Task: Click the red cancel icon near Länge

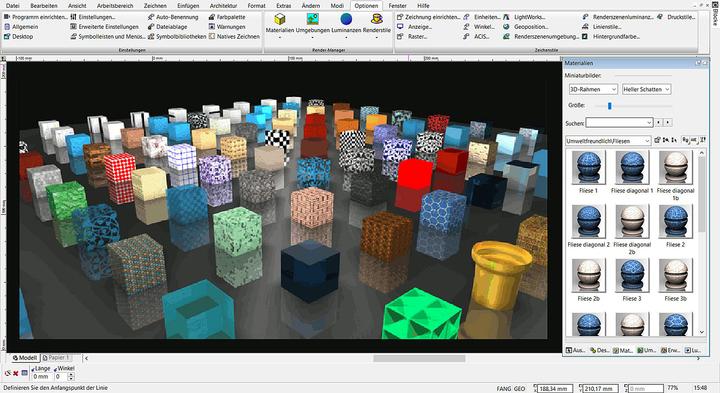Action: pyautogui.click(x=16, y=373)
